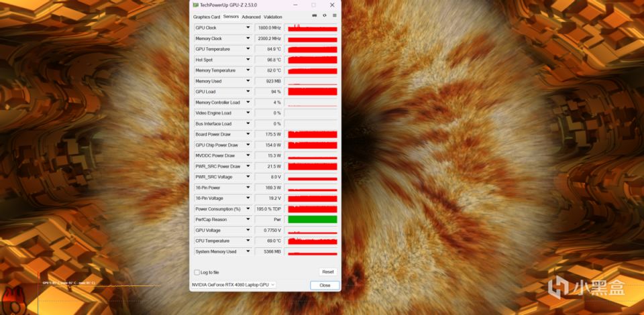This screenshot has height=315, width=644.
Task: Expand the Bus Interface Load dropdown
Action: pyautogui.click(x=248, y=123)
